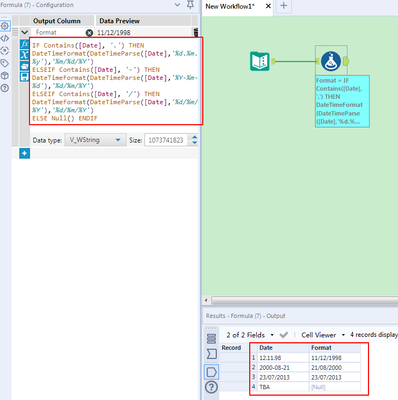Viewport: 398px width, 400px height.
Task: Close the New Workflow1* tab
Action: (268, 6)
